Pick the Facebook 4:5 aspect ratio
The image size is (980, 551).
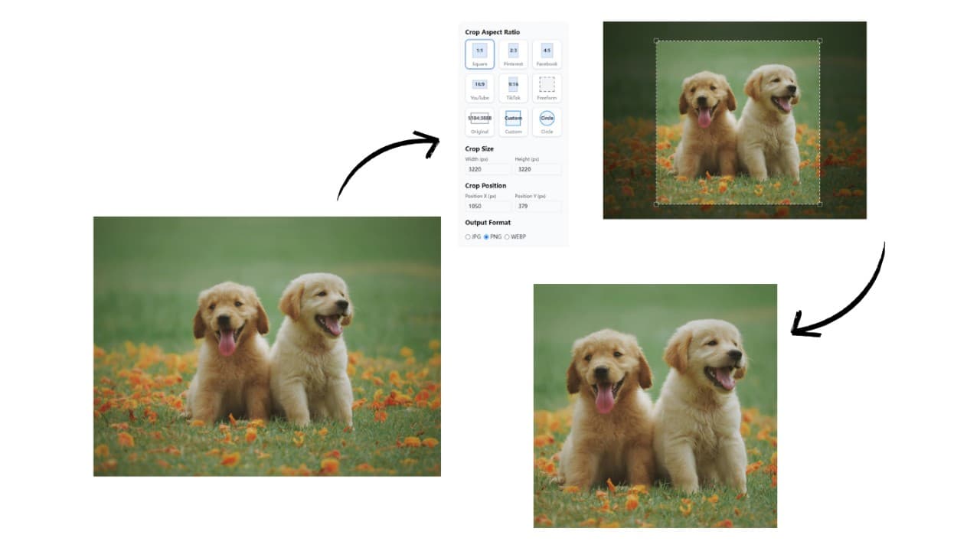[546, 52]
